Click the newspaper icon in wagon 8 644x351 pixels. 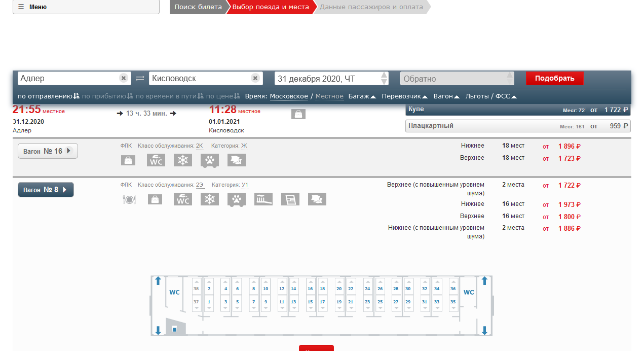pyautogui.click(x=290, y=199)
